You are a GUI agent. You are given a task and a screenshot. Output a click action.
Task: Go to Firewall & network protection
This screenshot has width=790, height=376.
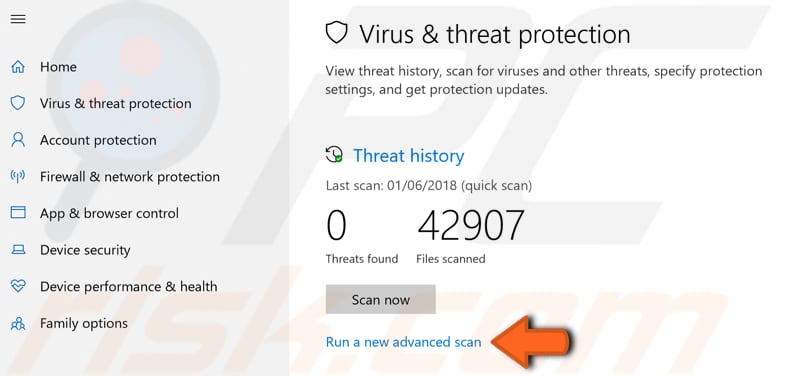click(130, 177)
